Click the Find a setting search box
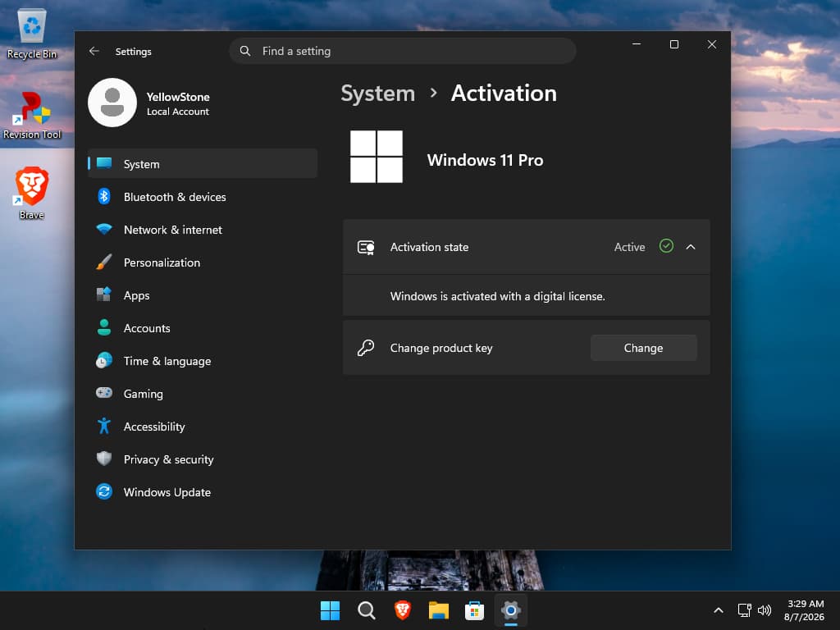The height and width of the screenshot is (630, 840). [402, 51]
